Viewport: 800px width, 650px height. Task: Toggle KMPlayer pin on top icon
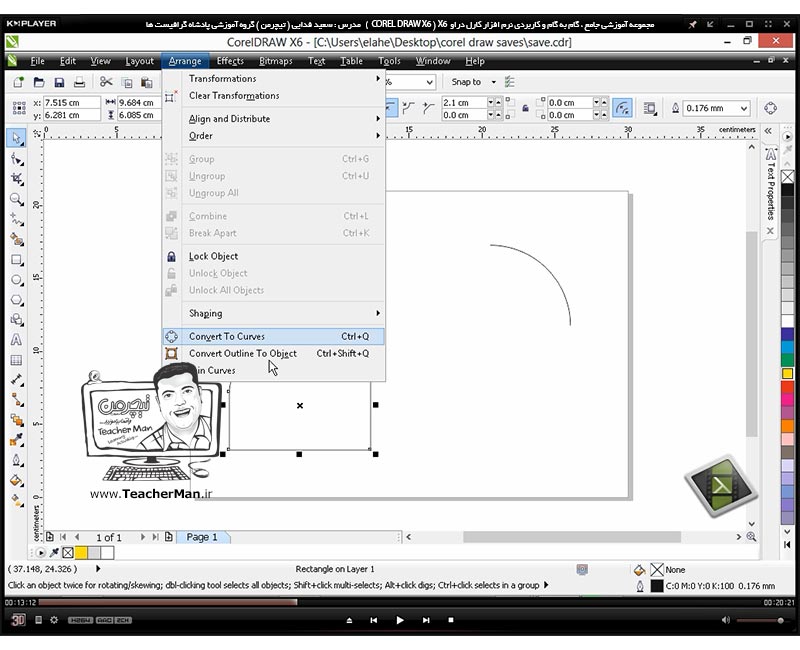692,24
